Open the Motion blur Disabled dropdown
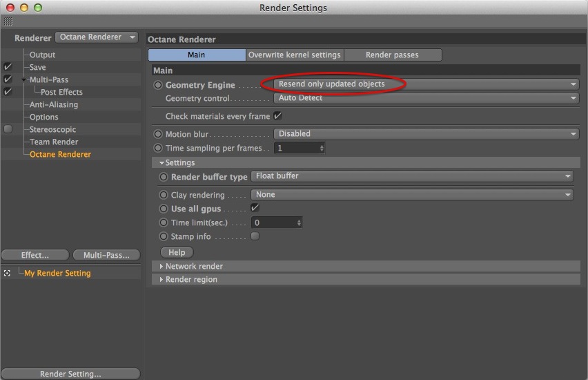Viewport: 588px width, 380px height. tap(427, 133)
